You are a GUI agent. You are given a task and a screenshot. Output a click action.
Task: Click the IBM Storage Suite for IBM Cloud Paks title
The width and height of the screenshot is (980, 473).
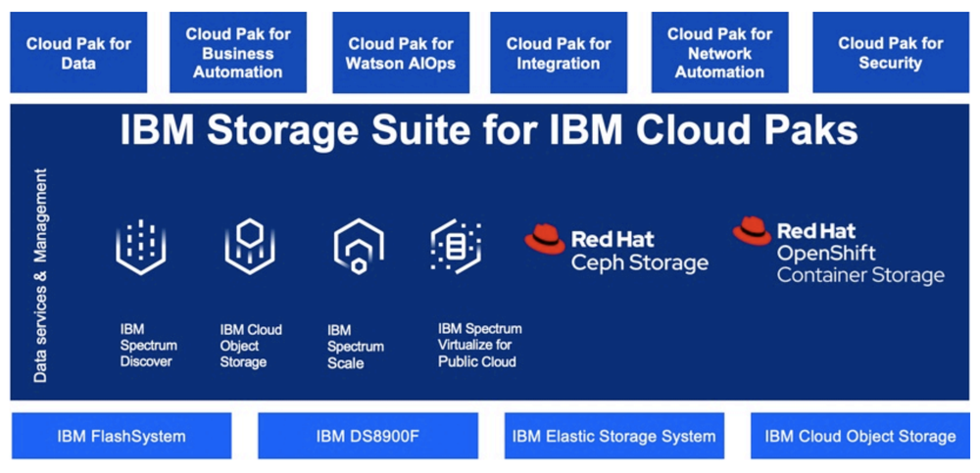489,131
